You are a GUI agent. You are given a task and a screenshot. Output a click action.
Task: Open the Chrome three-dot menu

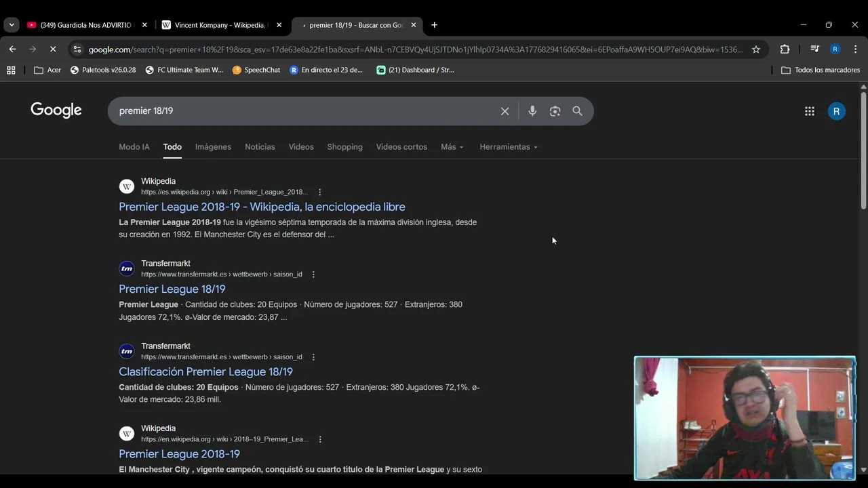point(855,49)
